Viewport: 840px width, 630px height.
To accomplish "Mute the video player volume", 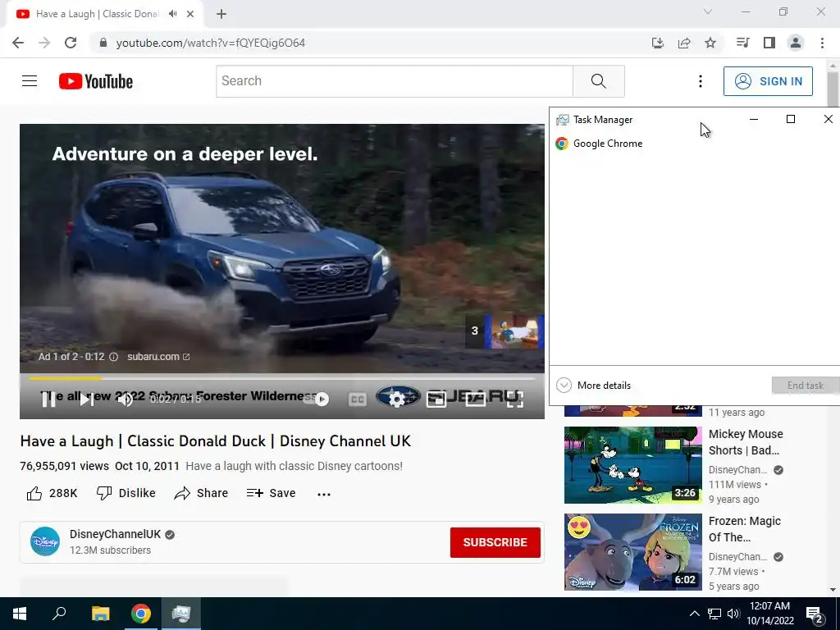I will [126, 399].
